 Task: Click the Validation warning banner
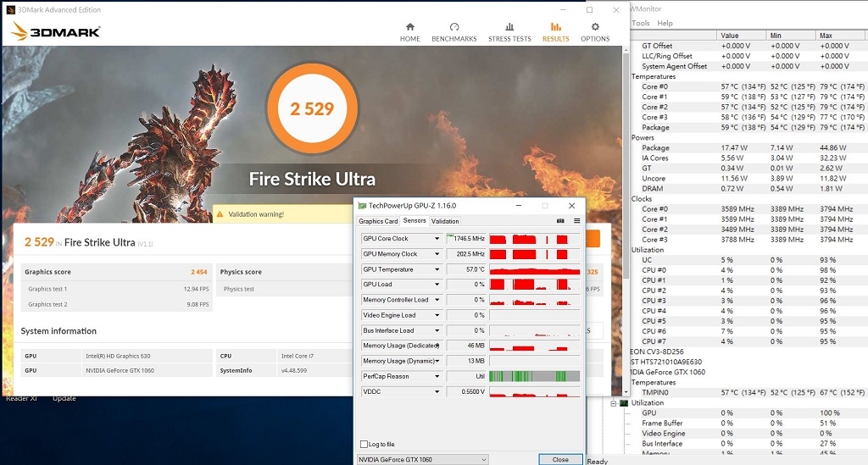tap(282, 214)
